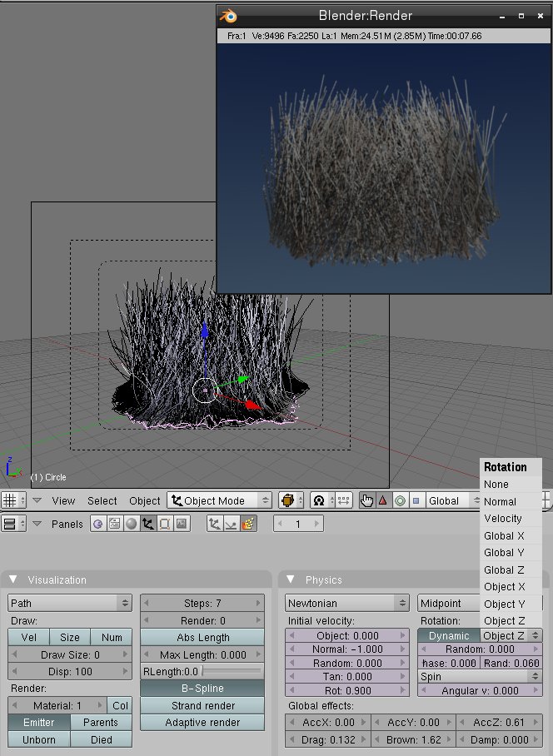Select the rotate manipulator ring icon
553x756 pixels.
point(400,500)
